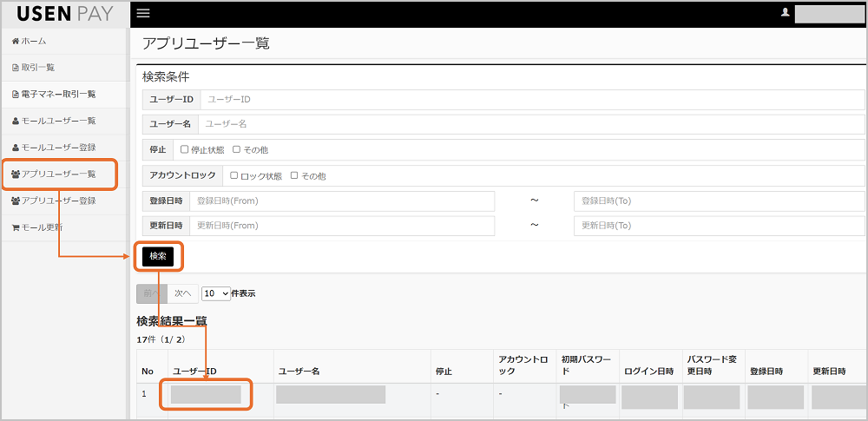
Task: Click モール更新 cart item in sidebar
Action: pyautogui.click(x=42, y=227)
